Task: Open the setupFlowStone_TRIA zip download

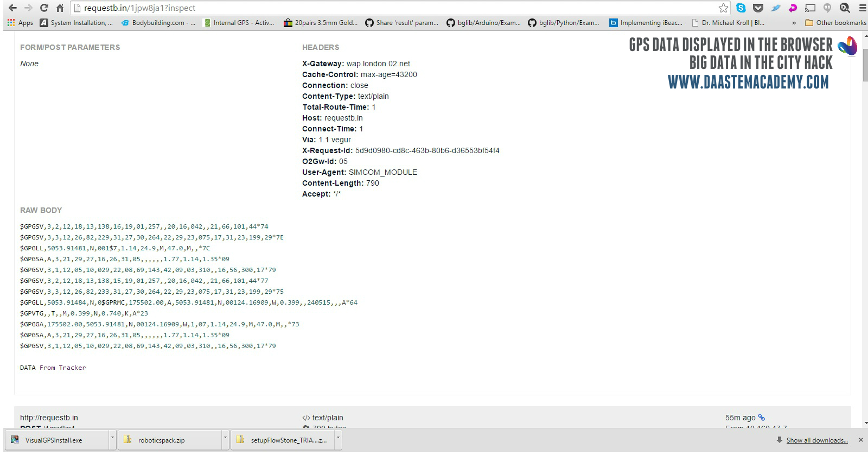Action: click(x=282, y=440)
